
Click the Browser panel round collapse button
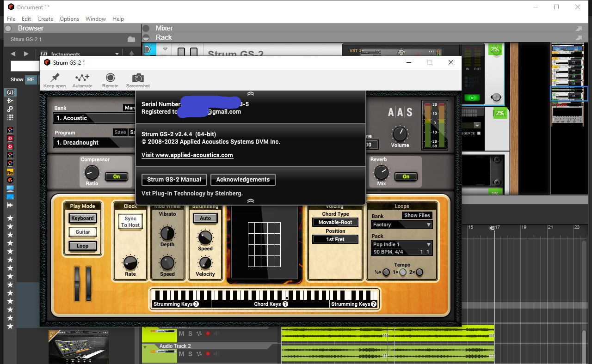(x=8, y=28)
